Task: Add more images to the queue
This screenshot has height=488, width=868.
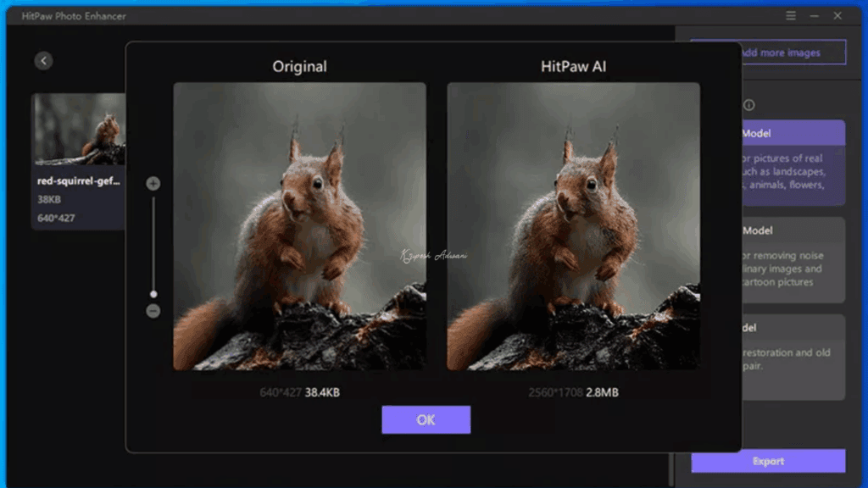Action: click(x=767, y=52)
